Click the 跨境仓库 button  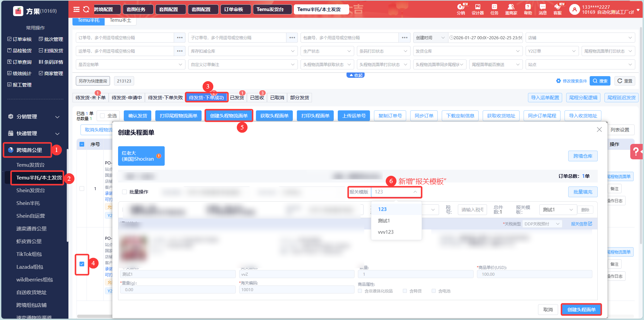[x=583, y=156]
